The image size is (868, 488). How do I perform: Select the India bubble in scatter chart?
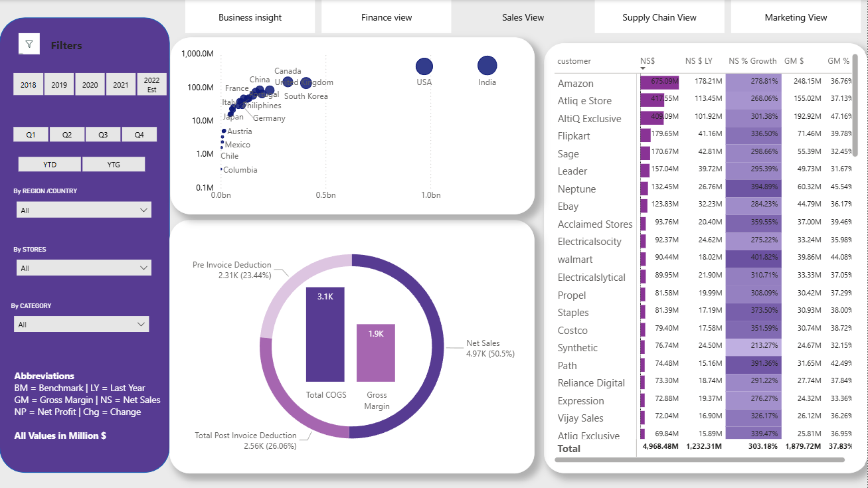tap(487, 66)
